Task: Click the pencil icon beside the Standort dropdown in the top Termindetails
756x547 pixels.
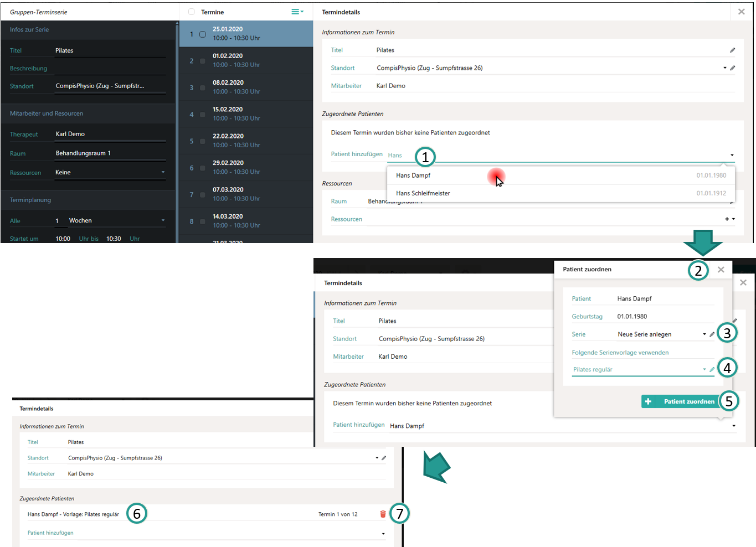Action: point(732,68)
